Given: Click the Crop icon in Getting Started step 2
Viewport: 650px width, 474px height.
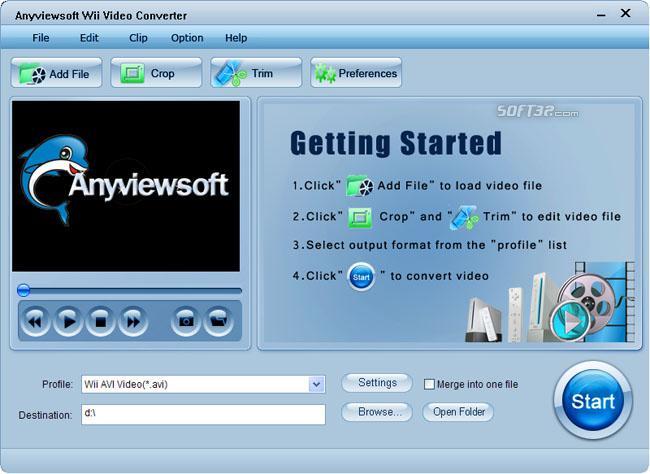Looking at the screenshot, I should tap(360, 217).
